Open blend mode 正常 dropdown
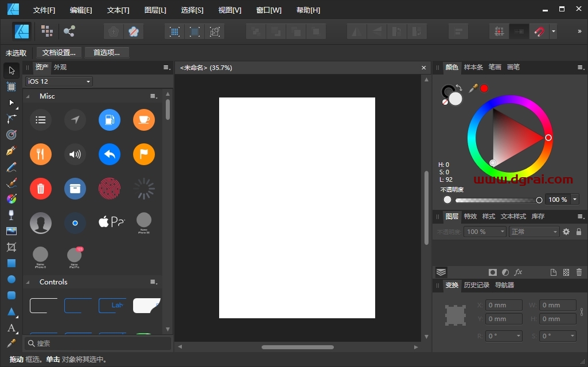The width and height of the screenshot is (588, 367). (x=534, y=232)
